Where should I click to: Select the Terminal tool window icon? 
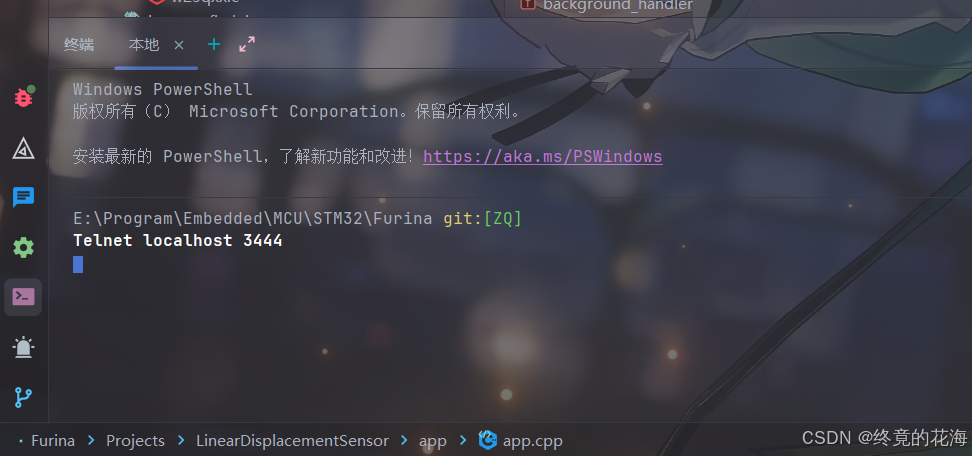click(24, 297)
